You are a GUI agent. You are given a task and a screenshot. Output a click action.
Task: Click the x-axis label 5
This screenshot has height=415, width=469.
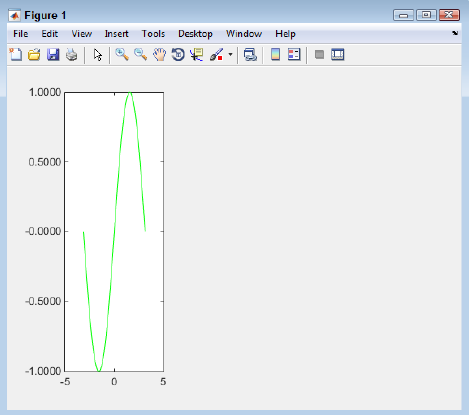pyautogui.click(x=163, y=382)
